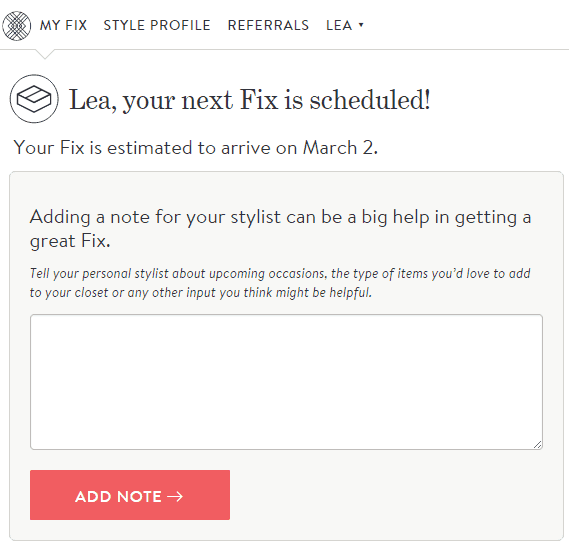This screenshot has height=542, width=569.
Task: Click the 'Adding a note for your stylist' heading
Action: point(280,229)
